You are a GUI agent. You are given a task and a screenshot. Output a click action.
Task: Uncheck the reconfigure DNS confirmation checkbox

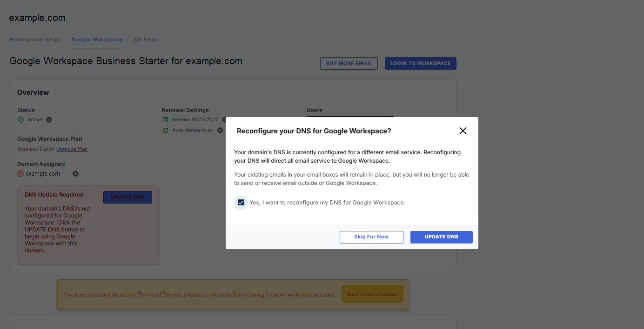point(241,203)
